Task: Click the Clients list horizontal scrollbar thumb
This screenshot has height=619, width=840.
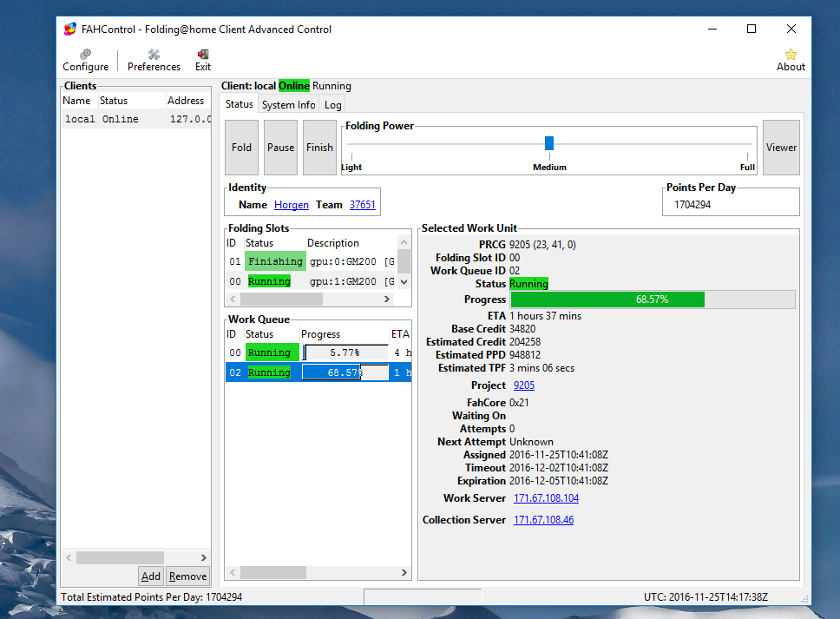Action: pyautogui.click(x=120, y=558)
